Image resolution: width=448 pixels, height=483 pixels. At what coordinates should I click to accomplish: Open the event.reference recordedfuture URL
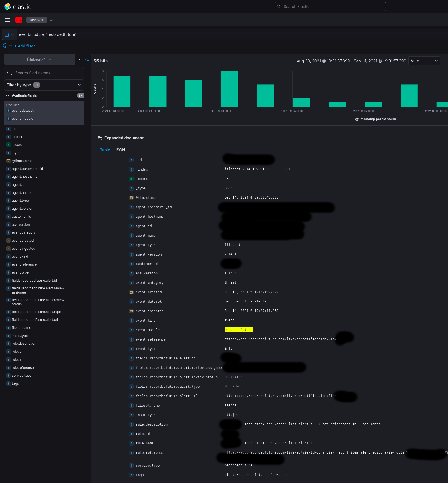(280, 339)
